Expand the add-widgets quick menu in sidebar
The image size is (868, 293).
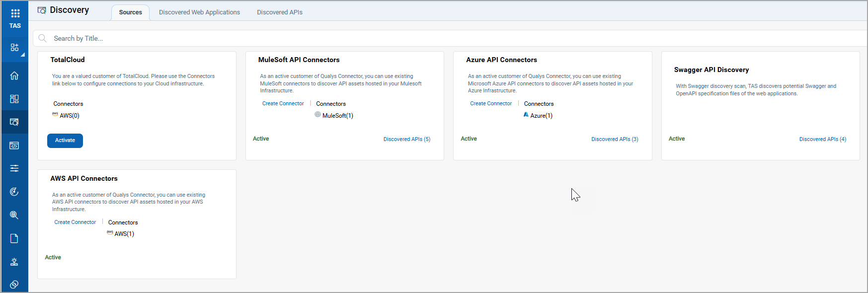pos(15,48)
